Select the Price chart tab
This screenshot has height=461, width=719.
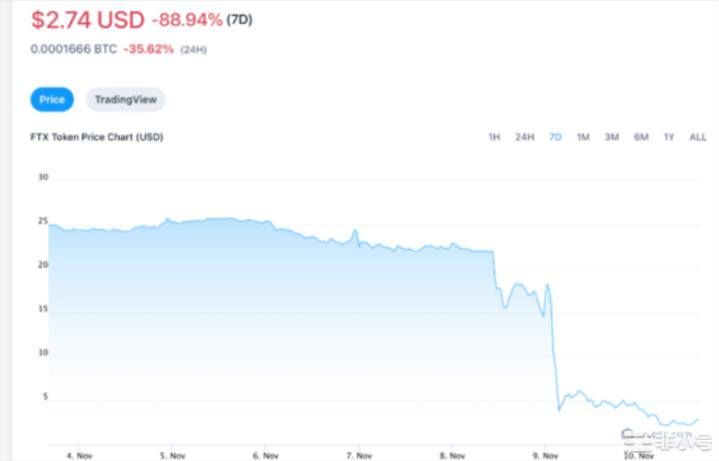[52, 99]
